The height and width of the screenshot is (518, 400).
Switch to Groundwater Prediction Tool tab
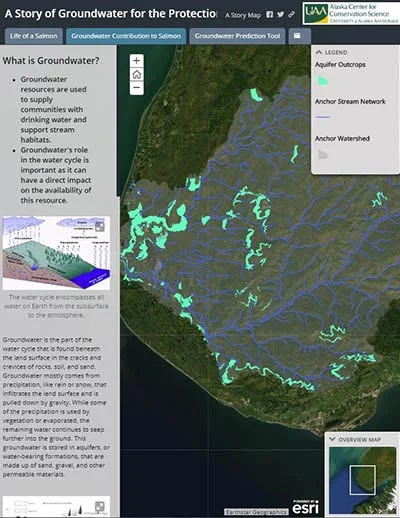pyautogui.click(x=237, y=36)
